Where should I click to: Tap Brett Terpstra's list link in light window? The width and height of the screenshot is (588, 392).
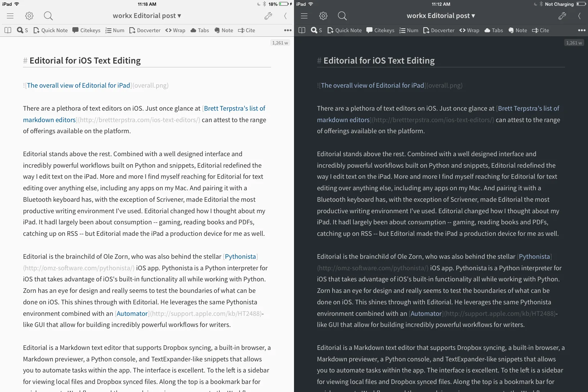click(x=235, y=108)
